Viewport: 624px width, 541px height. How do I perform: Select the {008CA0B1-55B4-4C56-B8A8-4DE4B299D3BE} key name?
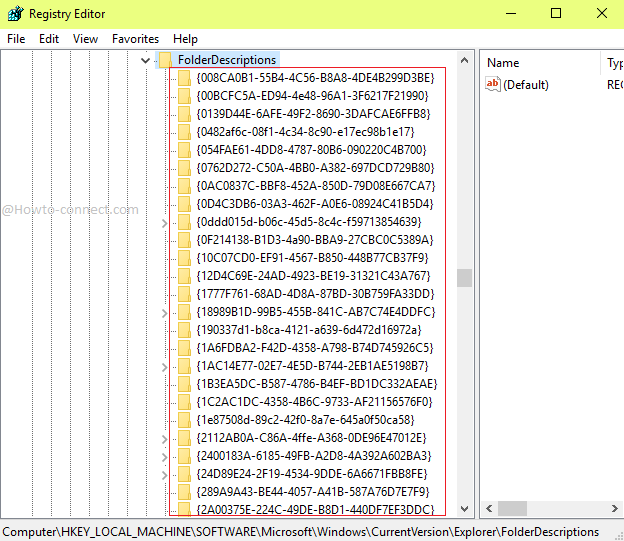315,78
